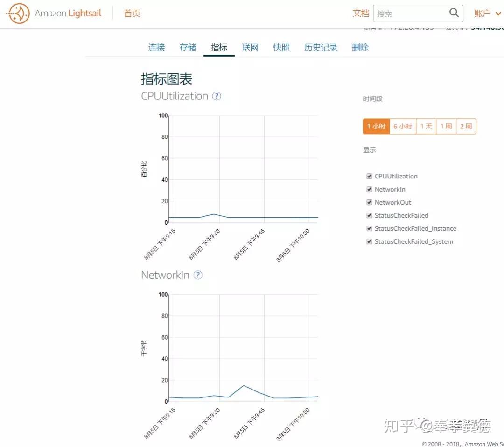Select the 1 小时 time range

coord(376,126)
